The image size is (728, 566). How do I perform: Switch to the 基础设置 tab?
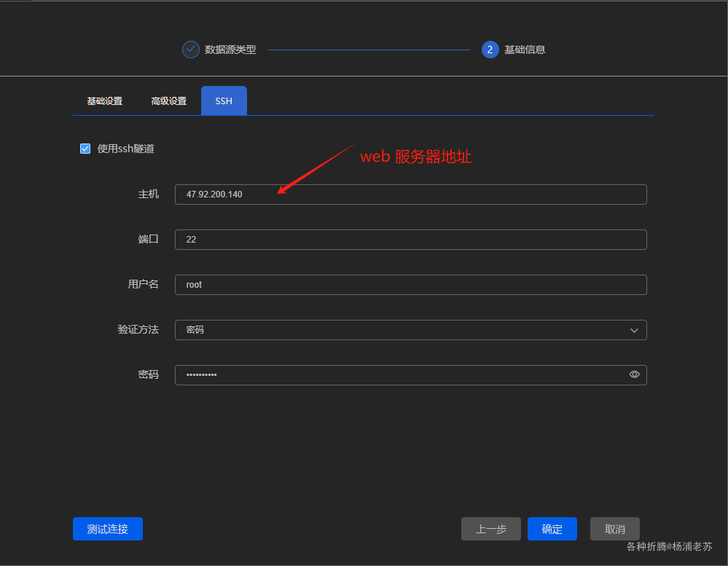(x=104, y=101)
